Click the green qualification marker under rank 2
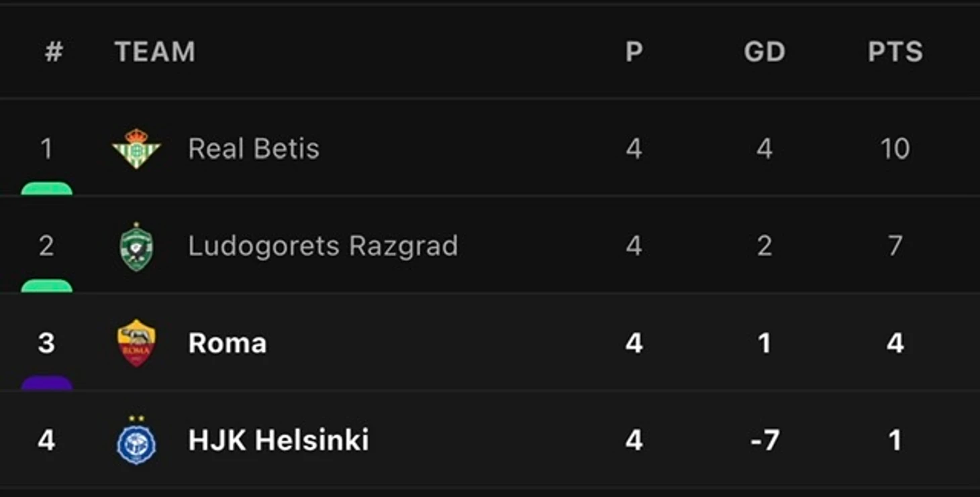 (46, 286)
